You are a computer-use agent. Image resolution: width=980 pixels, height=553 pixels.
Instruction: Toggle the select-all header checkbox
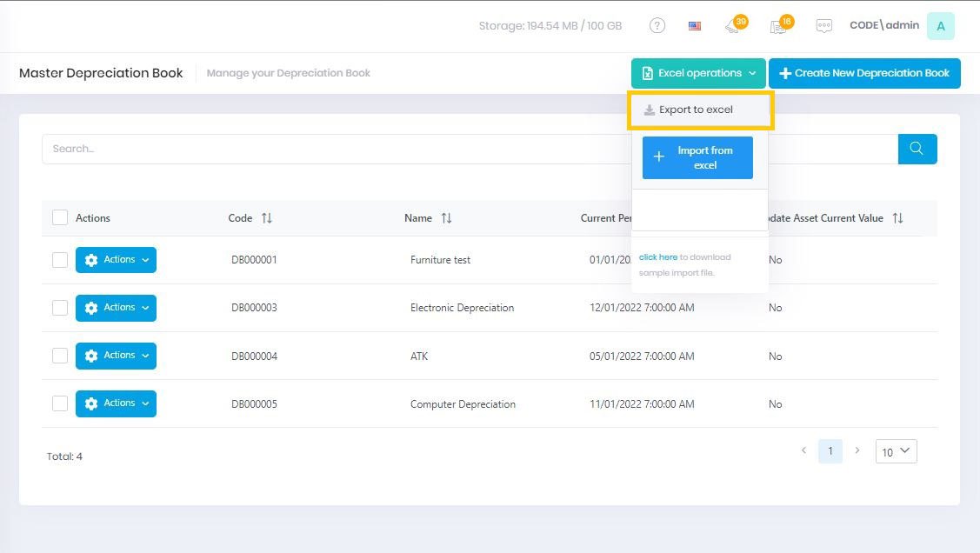60,217
